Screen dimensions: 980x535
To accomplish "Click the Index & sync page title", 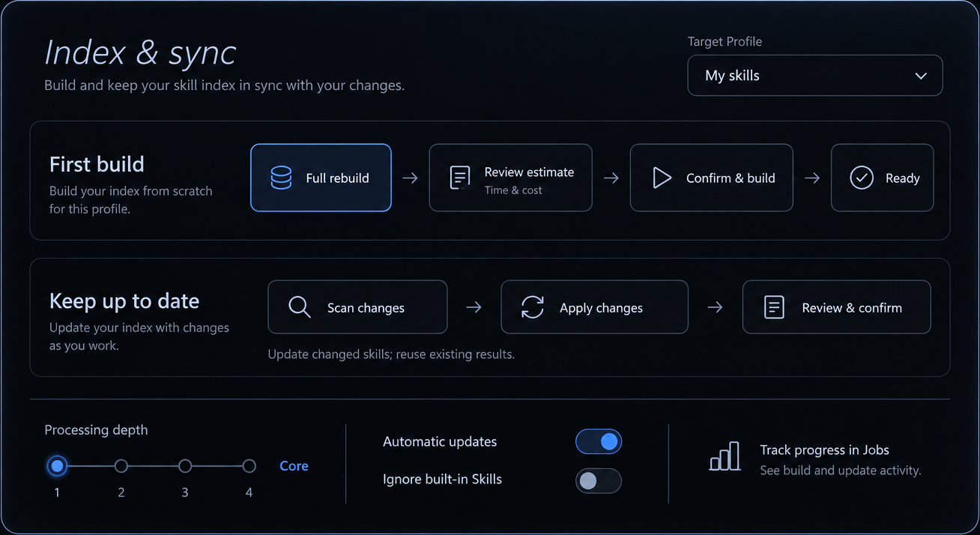I will 140,52.
